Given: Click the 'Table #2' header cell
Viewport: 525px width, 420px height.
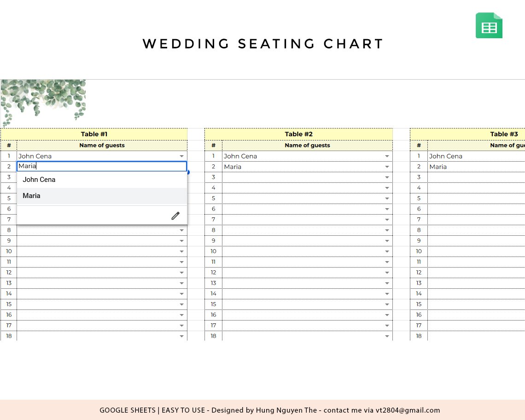Looking at the screenshot, I should [299, 134].
